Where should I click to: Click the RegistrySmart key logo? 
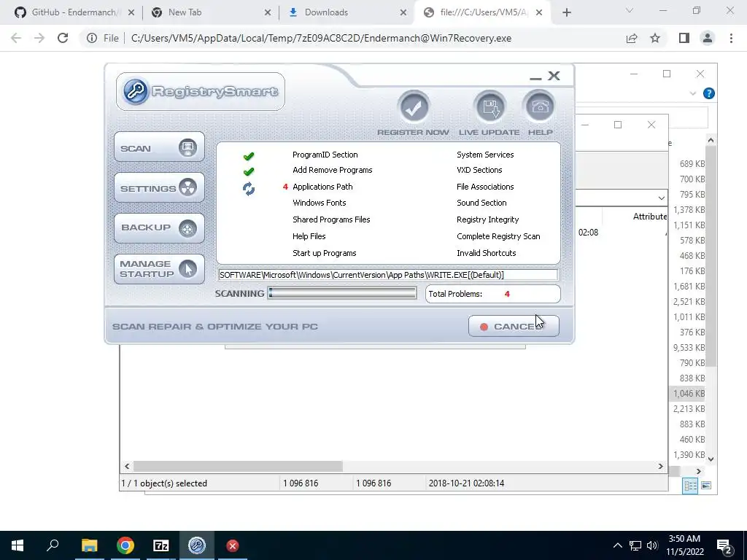pyautogui.click(x=135, y=91)
